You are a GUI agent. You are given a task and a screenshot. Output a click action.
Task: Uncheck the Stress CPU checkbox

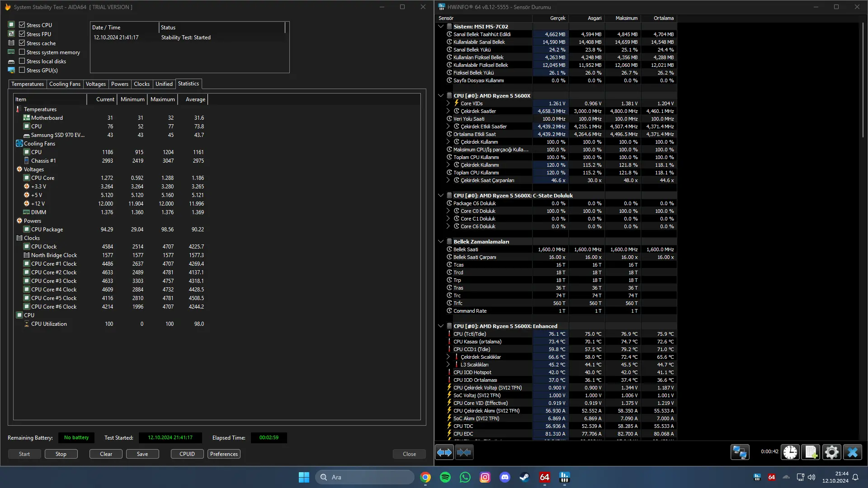coord(22,25)
